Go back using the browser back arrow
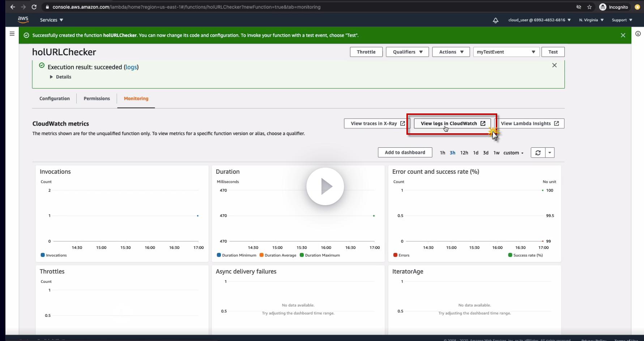The width and height of the screenshot is (644, 341). (x=13, y=7)
